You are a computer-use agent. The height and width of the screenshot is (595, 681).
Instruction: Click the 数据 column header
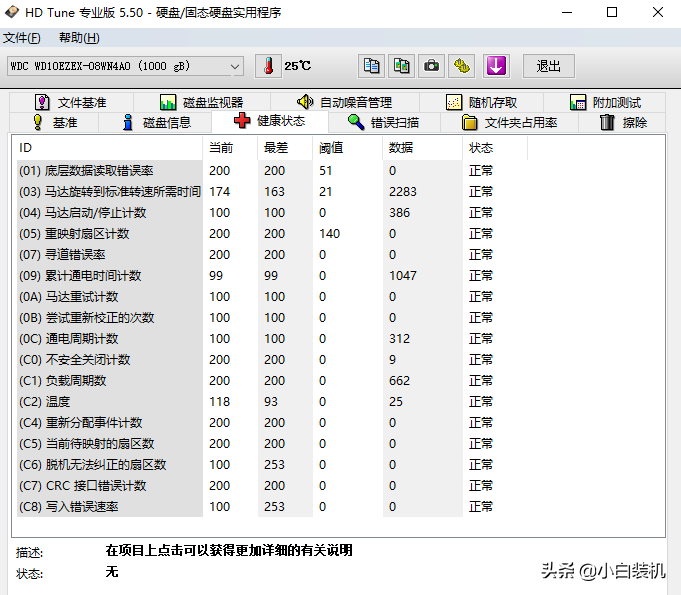pyautogui.click(x=422, y=148)
